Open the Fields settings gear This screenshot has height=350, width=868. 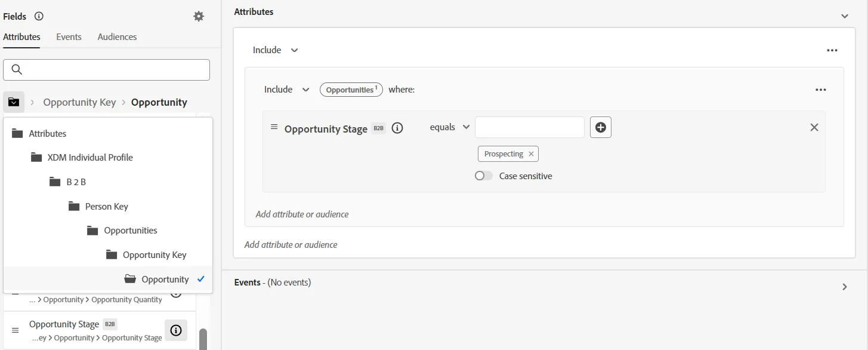coord(199,17)
